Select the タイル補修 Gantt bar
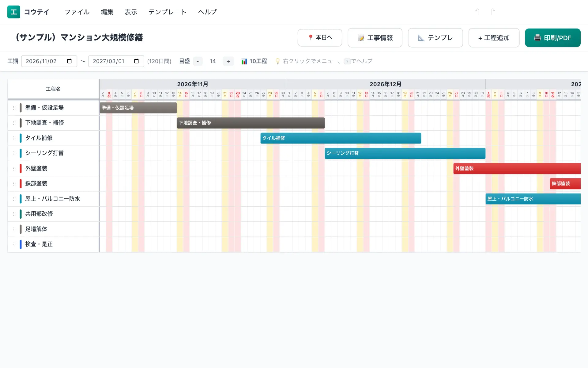 click(x=341, y=138)
